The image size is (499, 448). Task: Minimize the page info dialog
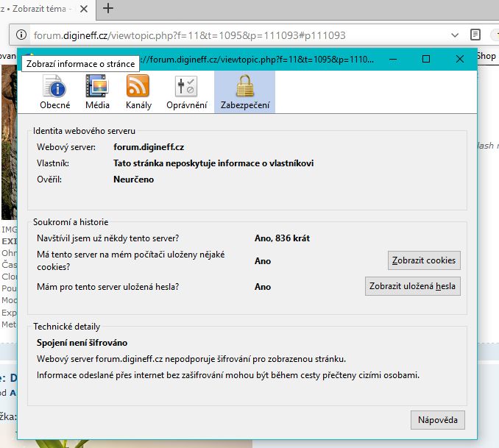point(393,59)
